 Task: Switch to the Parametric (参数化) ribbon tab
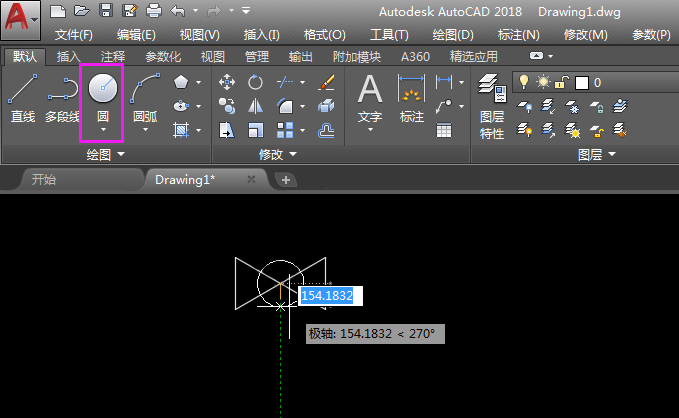tap(163, 57)
